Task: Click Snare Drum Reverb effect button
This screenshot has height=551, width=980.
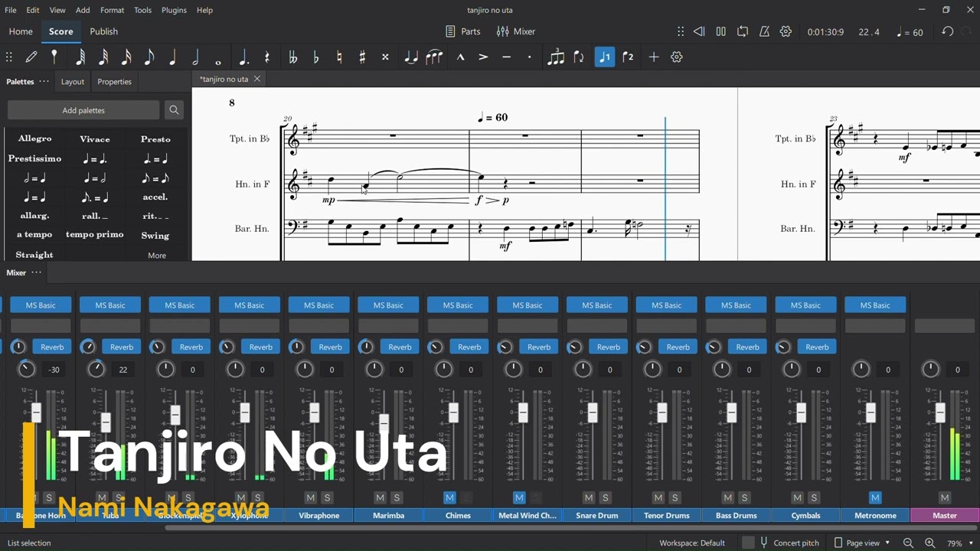Action: 608,347
